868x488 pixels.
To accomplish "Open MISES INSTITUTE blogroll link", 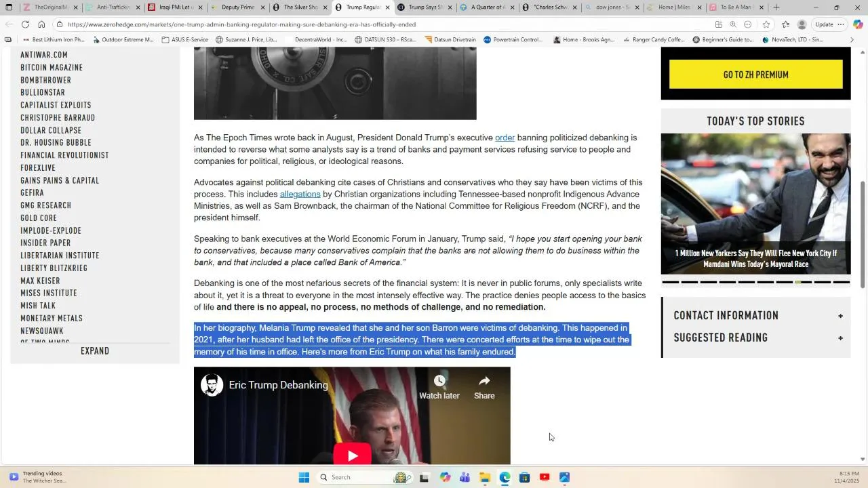I will 49,293.
